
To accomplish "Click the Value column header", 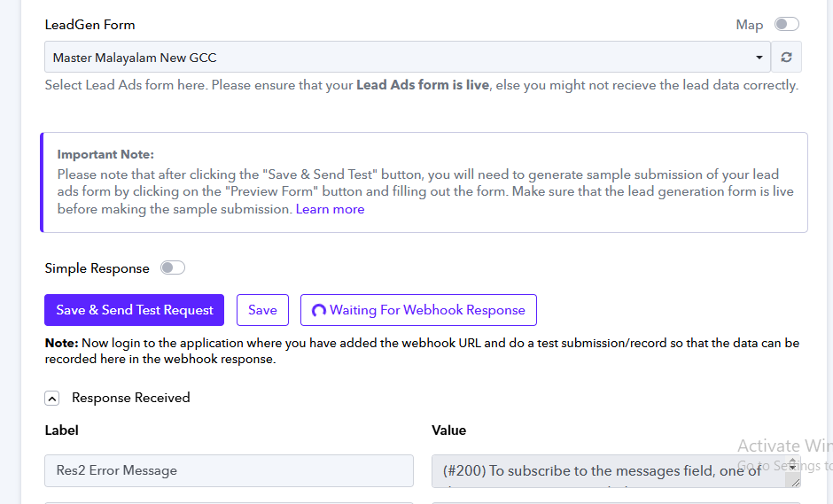I will tap(448, 430).
